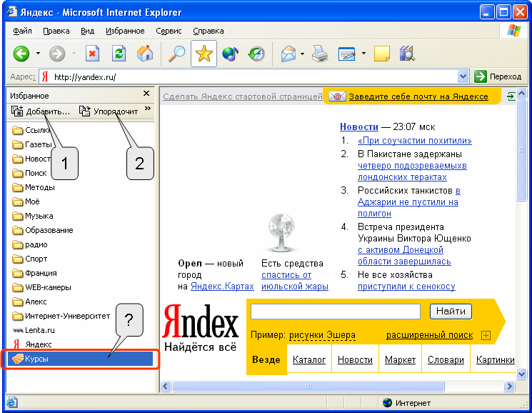
Task: Open Edit button dropdown arrow
Action: [x=363, y=54]
